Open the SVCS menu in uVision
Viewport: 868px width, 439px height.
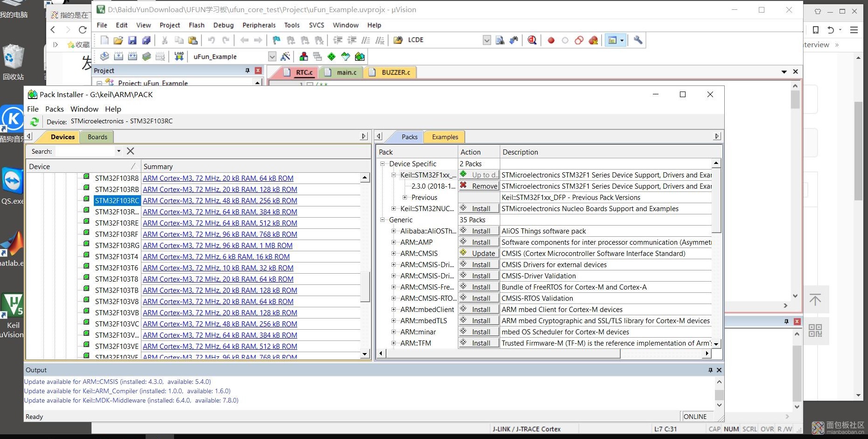tap(316, 25)
